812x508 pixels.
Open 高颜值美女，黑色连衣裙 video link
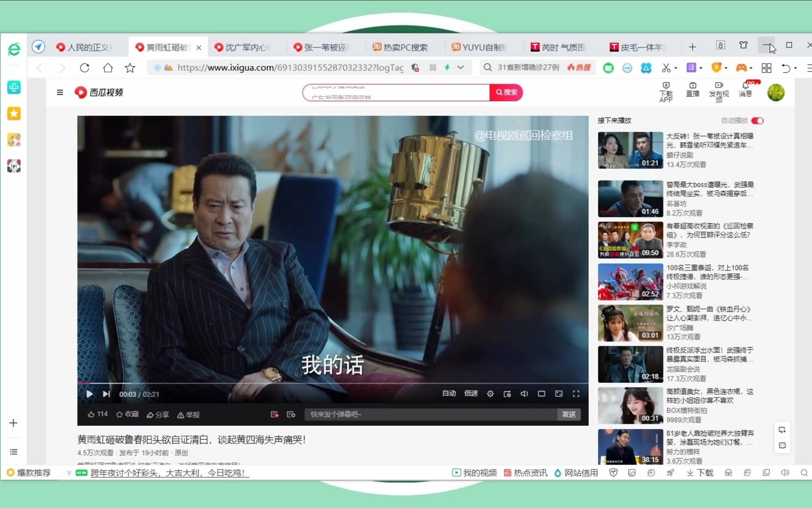coord(710,396)
